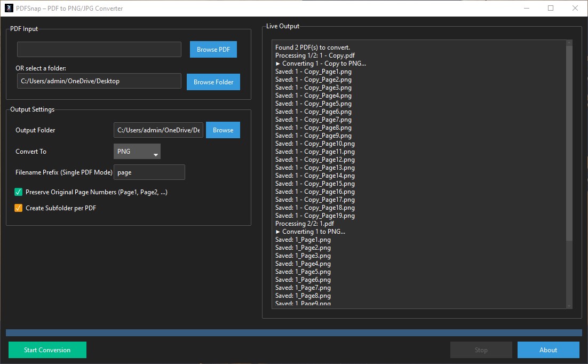Toggle the Preserve Original Page Numbers checkbox
Viewport: 588px width, 364px height.
[x=18, y=192]
